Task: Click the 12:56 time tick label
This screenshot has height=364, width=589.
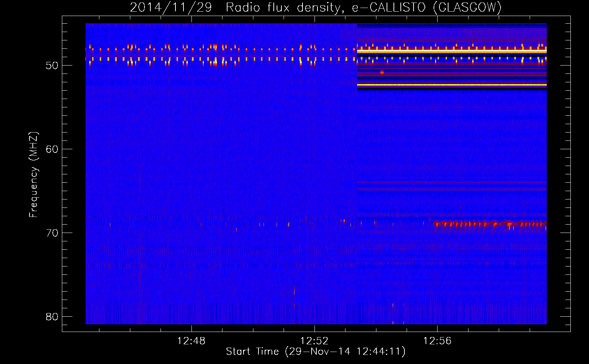Action: click(x=437, y=341)
